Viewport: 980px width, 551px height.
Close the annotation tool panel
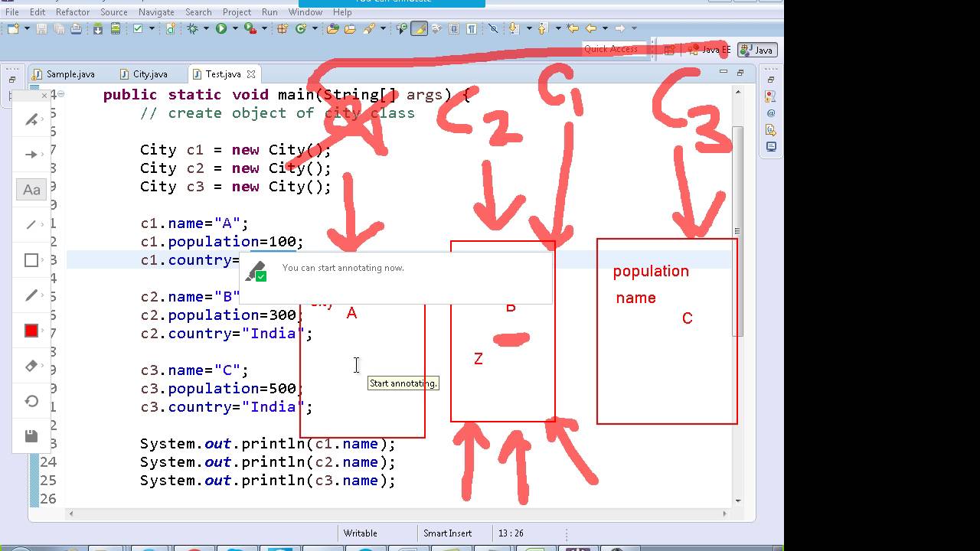tap(44, 96)
